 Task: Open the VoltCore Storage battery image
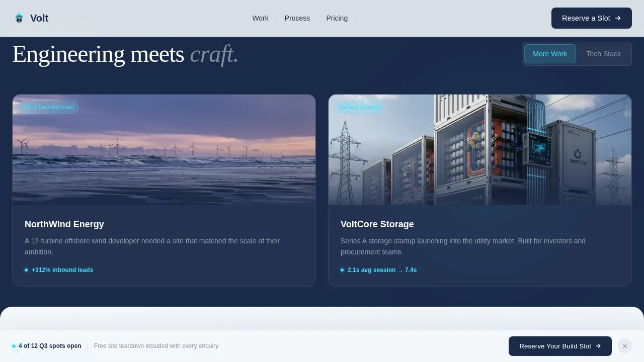[x=480, y=150]
